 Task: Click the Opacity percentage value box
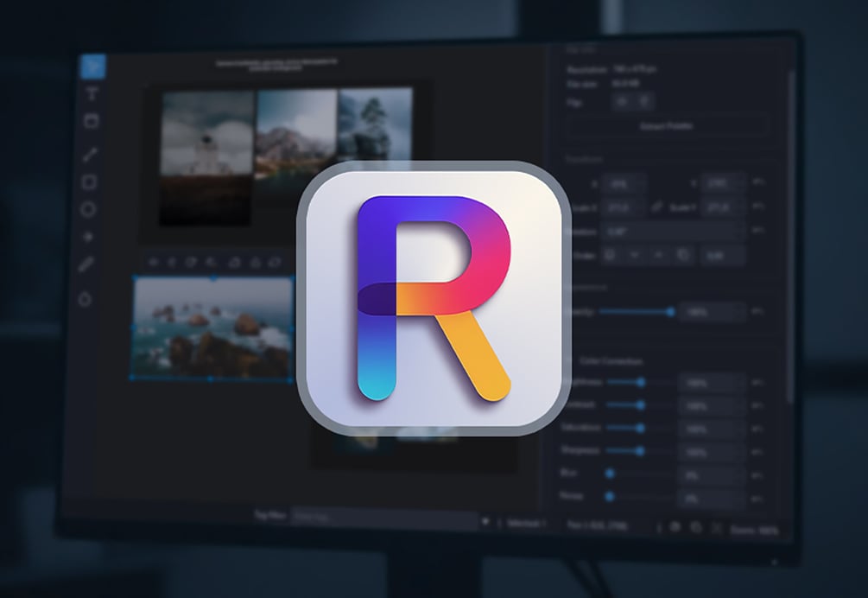713,312
